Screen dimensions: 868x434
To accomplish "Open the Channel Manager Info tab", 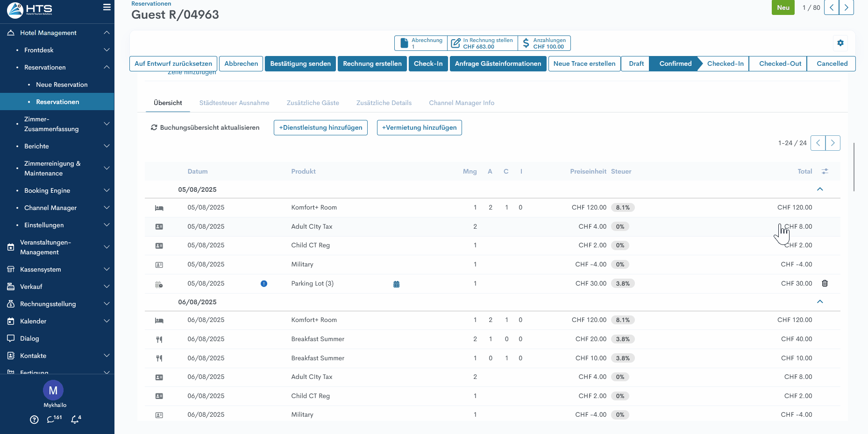I will (x=461, y=103).
